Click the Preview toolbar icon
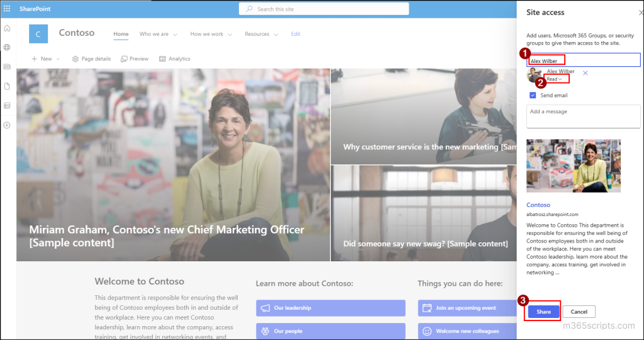 pos(124,59)
